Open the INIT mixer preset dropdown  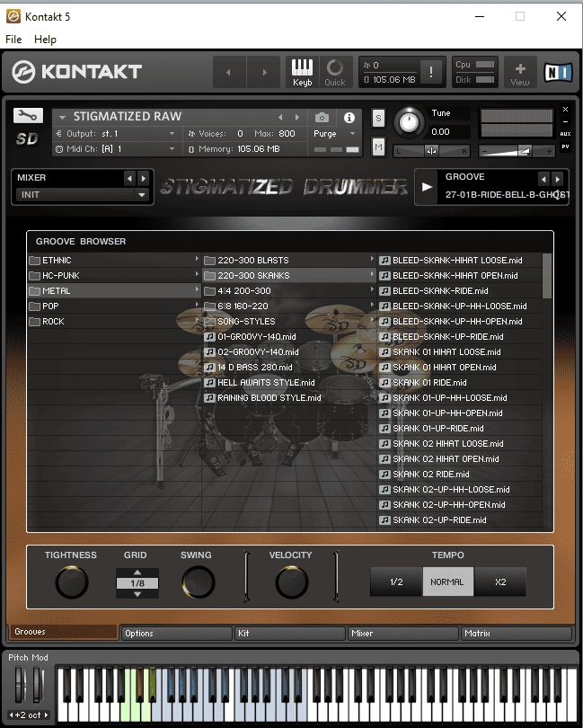[x=82, y=195]
